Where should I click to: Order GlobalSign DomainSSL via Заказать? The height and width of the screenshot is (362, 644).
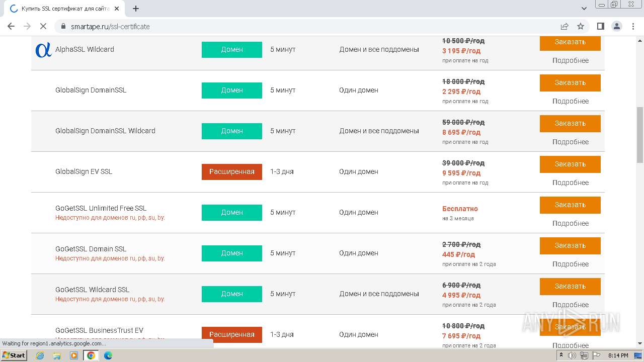(x=570, y=83)
